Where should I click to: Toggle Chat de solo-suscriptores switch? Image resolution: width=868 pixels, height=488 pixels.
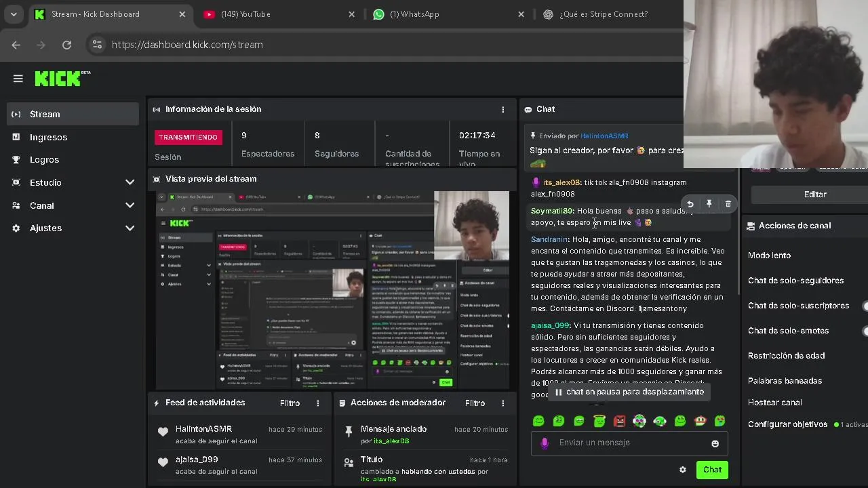click(865, 306)
